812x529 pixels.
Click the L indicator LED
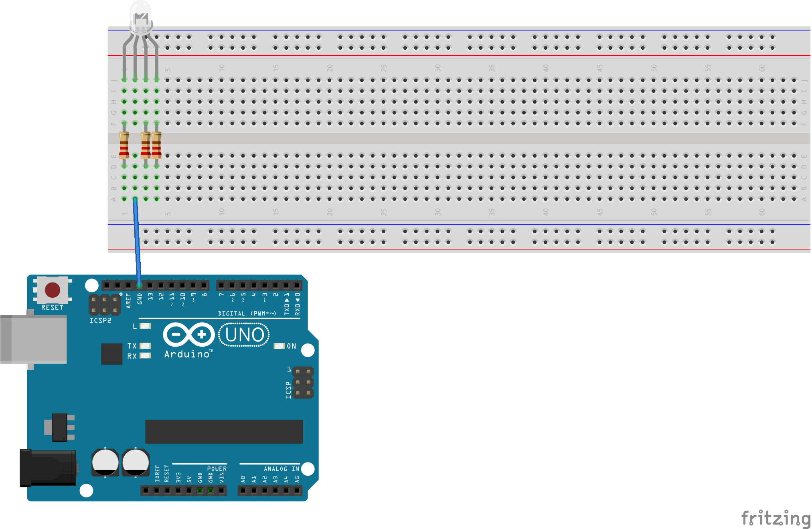pos(145,326)
